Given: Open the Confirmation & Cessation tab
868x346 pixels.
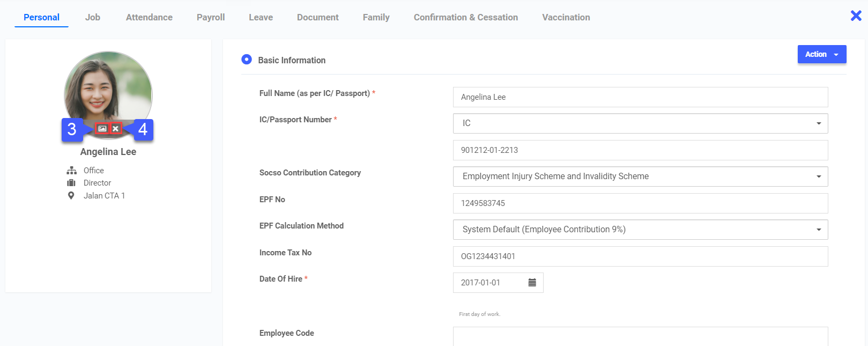Looking at the screenshot, I should pyautogui.click(x=465, y=17).
